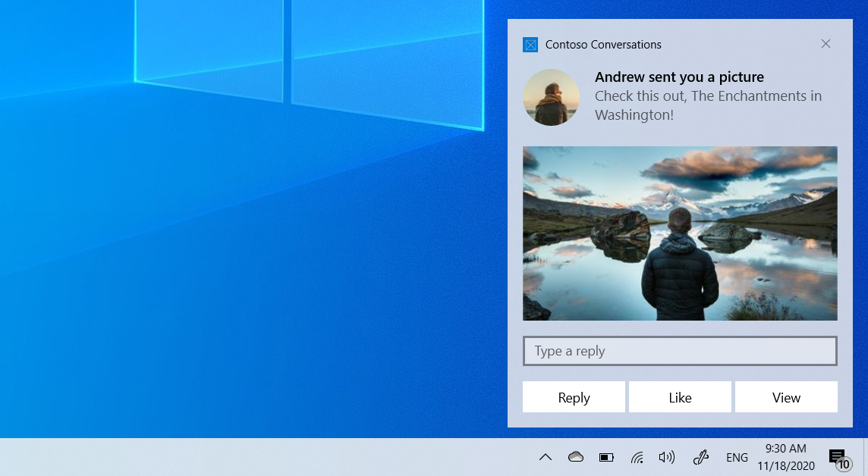Click the Contoso Conversations header text

click(602, 45)
